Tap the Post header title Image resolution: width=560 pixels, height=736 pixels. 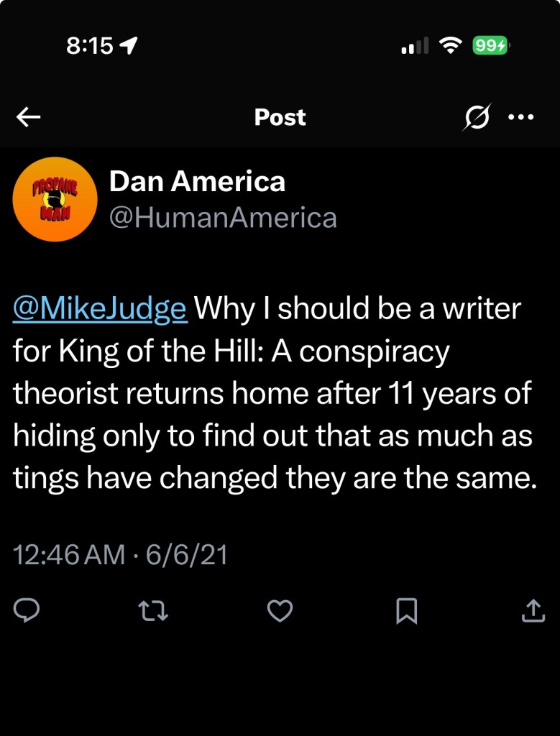click(280, 117)
